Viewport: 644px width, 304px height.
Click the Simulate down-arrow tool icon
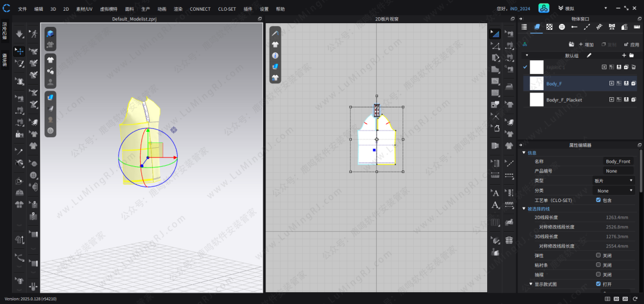click(19, 35)
